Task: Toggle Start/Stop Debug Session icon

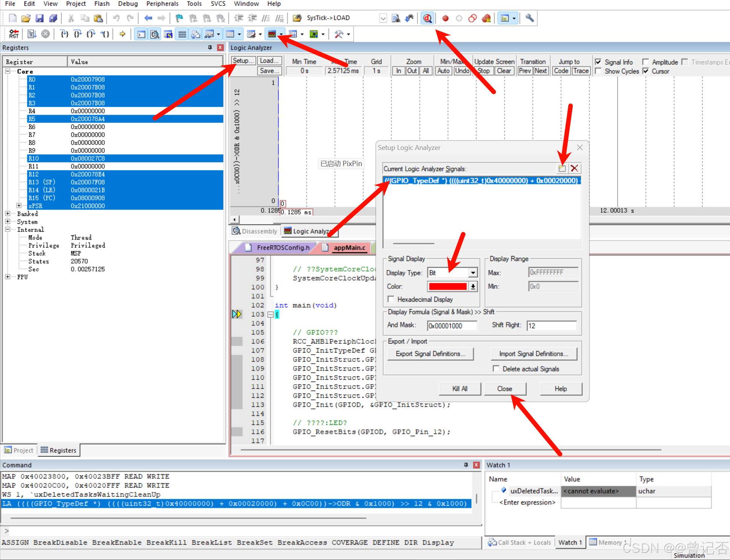Action: coord(427,18)
